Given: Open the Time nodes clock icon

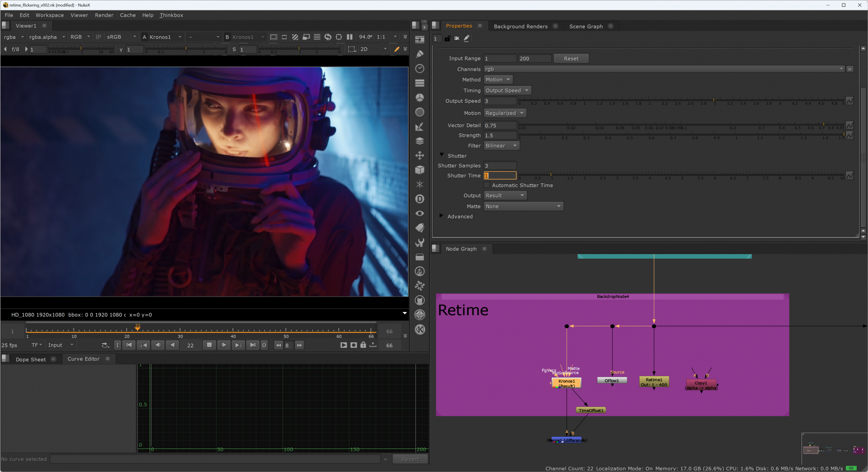Looking at the screenshot, I should pos(420,69).
